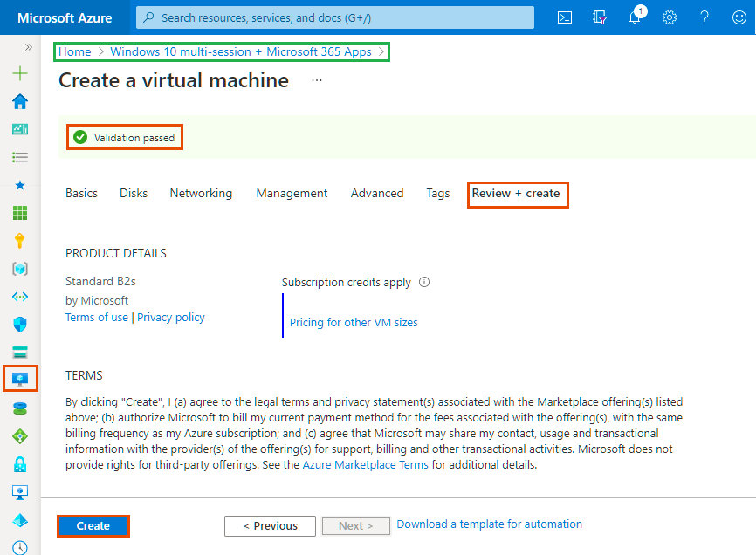The width and height of the screenshot is (756, 555).
Task: Open the storage accounts bar icon
Action: coord(20,353)
